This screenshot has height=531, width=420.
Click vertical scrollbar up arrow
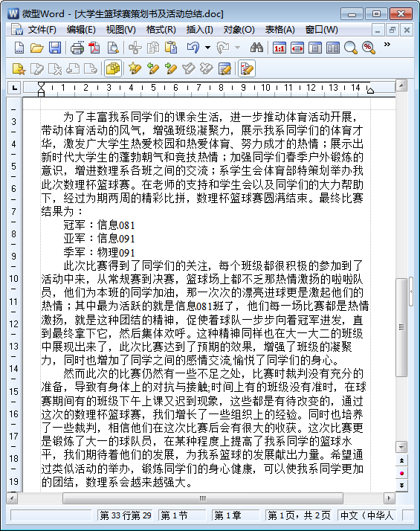[401, 86]
